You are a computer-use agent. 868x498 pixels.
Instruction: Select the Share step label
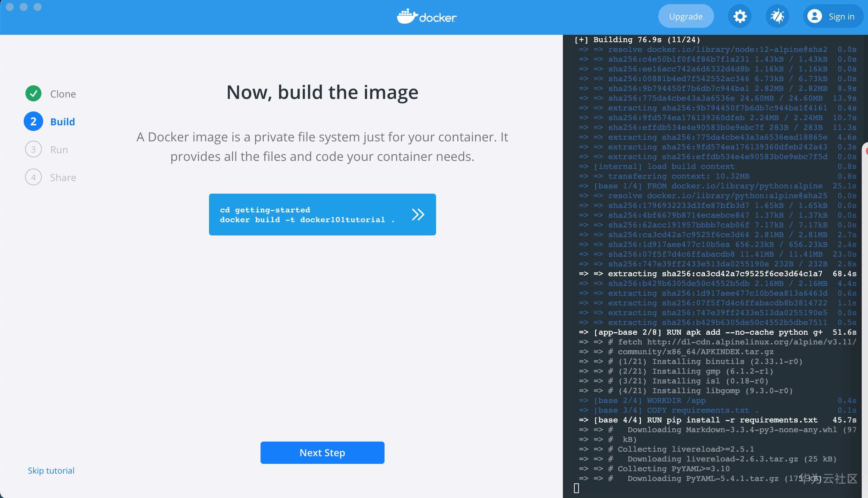point(63,178)
